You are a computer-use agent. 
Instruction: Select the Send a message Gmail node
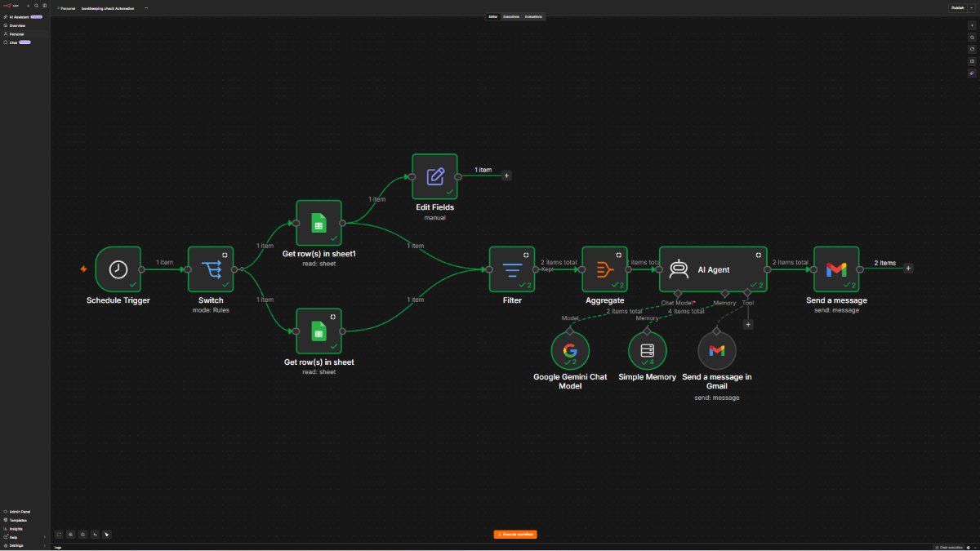[836, 269]
